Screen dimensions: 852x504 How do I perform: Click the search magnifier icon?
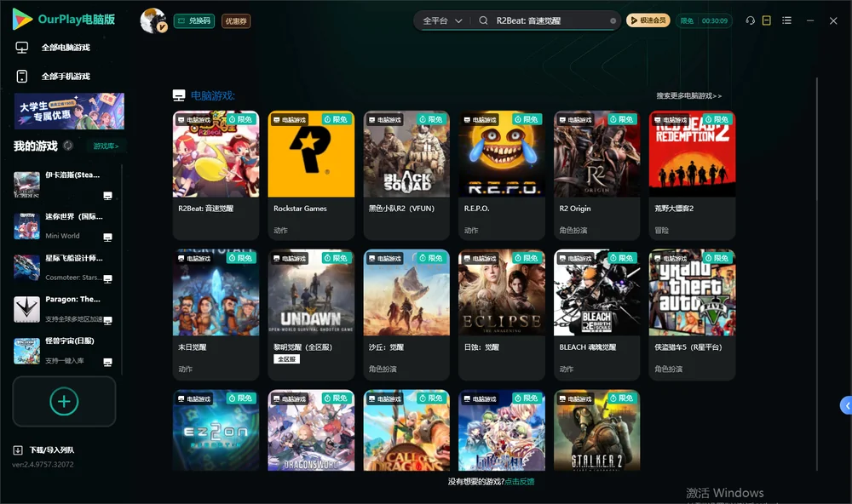click(483, 20)
